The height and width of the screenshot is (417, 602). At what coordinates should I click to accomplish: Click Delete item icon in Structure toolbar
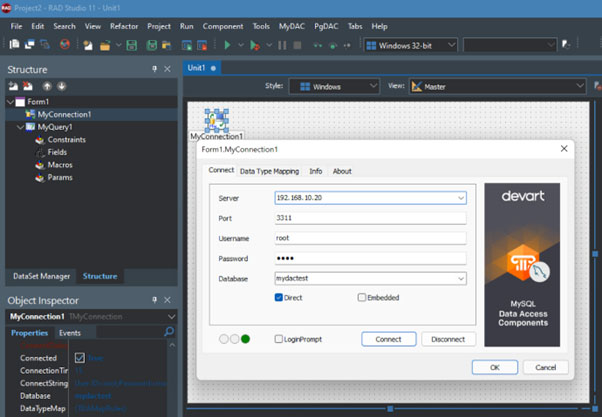pyautogui.click(x=28, y=86)
